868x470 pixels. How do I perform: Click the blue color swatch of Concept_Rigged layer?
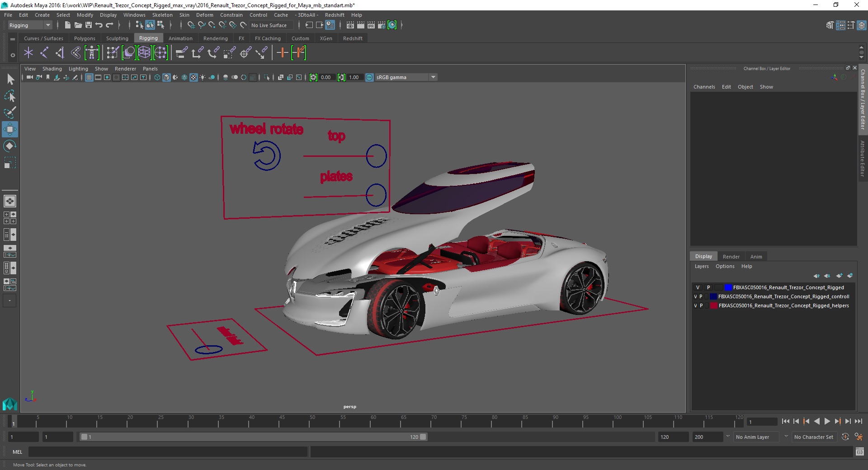tap(728, 287)
